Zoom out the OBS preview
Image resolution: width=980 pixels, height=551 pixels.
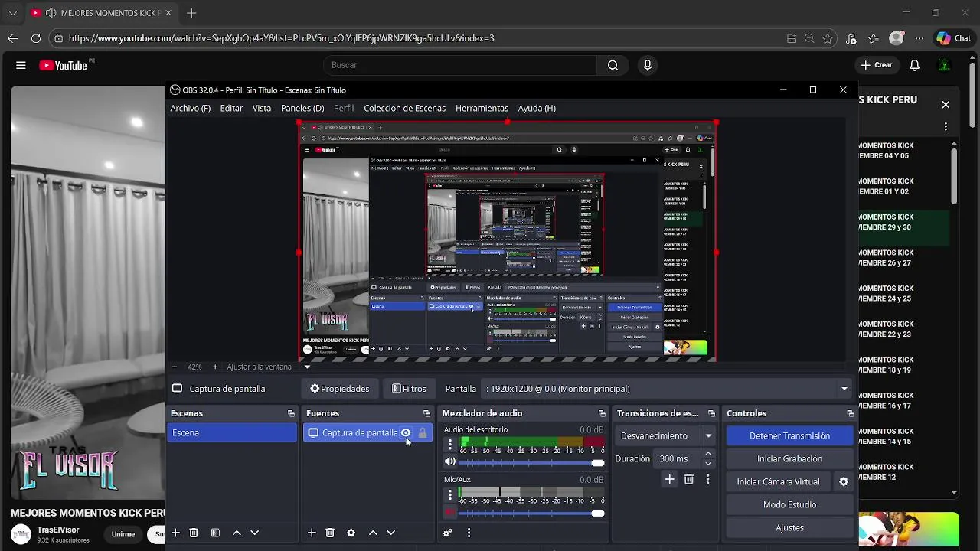175,367
